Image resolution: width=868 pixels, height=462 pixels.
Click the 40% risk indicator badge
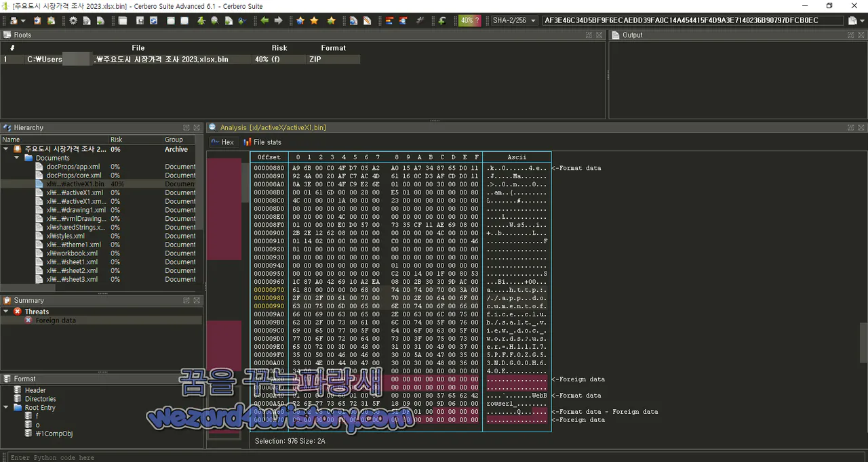tap(469, 20)
